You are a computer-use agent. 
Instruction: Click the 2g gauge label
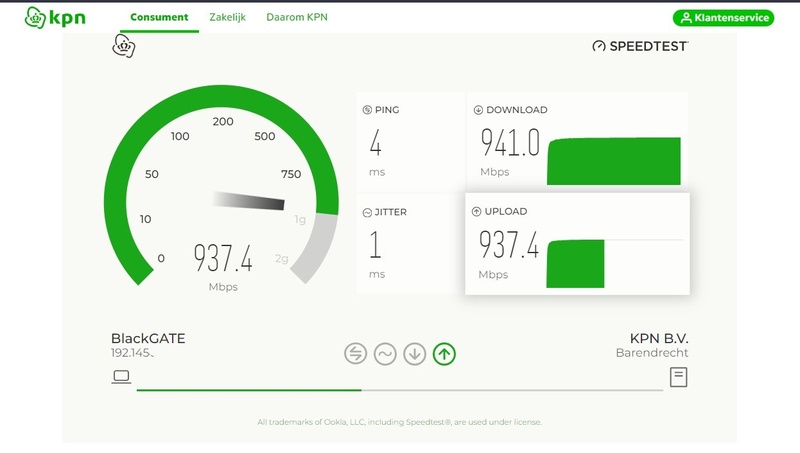click(x=282, y=259)
